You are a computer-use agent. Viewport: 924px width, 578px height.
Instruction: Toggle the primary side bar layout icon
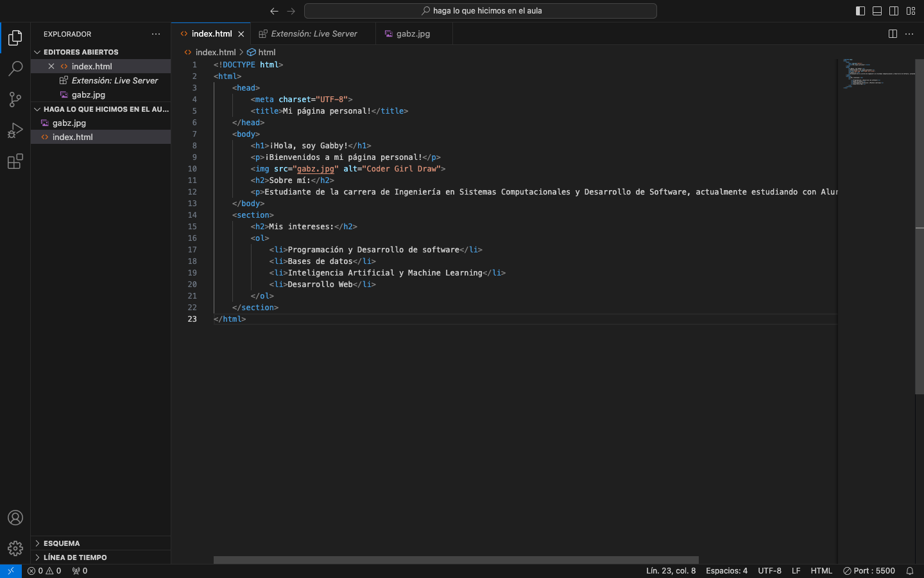[860, 11]
